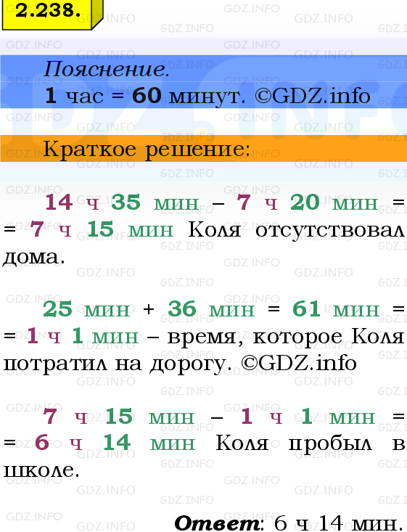Click the words "Коля пробыл в"

311,443
